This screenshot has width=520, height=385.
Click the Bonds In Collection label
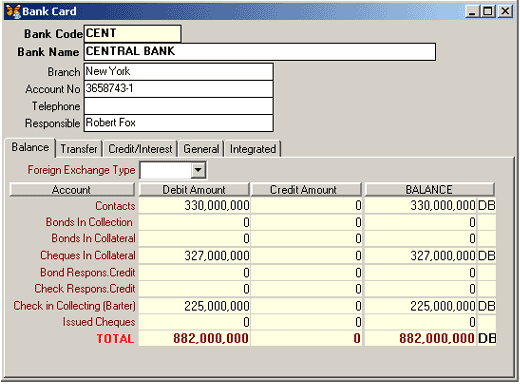click(89, 222)
